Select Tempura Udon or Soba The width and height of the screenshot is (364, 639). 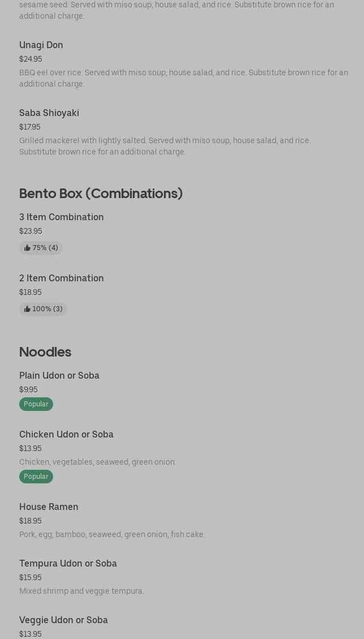(x=68, y=564)
